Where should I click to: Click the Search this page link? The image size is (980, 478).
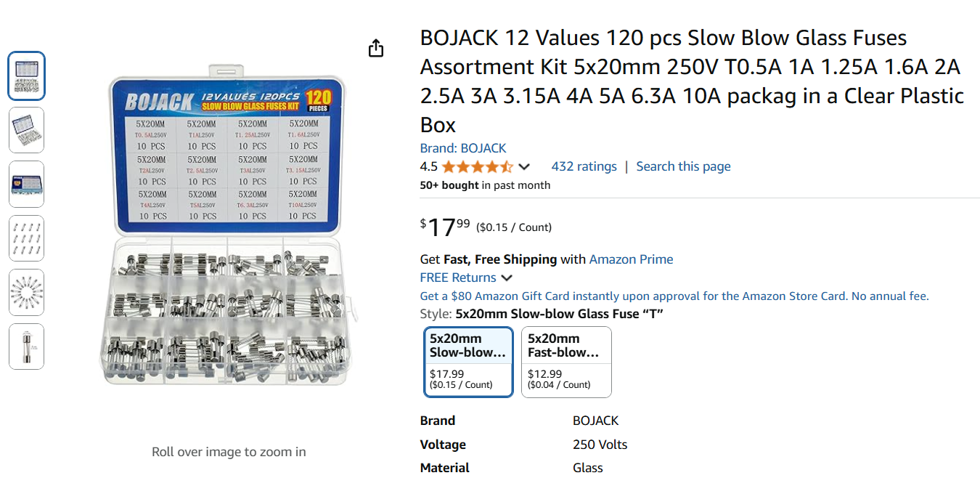click(683, 166)
